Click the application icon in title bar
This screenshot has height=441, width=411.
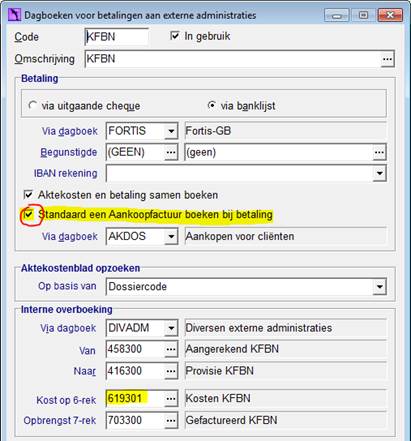coord(14,15)
